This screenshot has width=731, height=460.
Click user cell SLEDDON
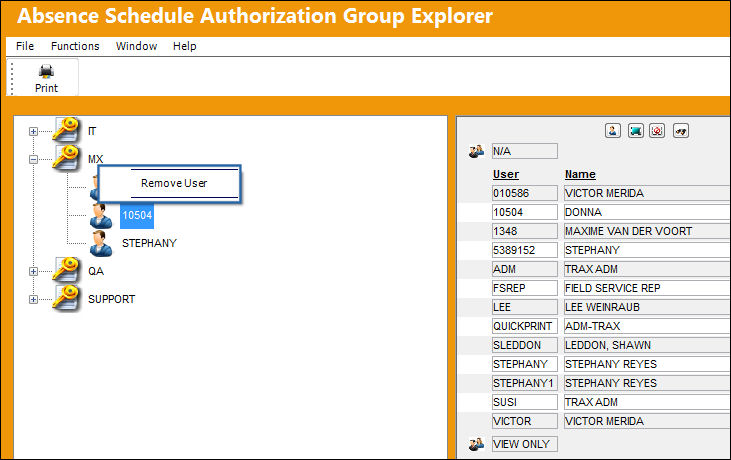tap(524, 345)
